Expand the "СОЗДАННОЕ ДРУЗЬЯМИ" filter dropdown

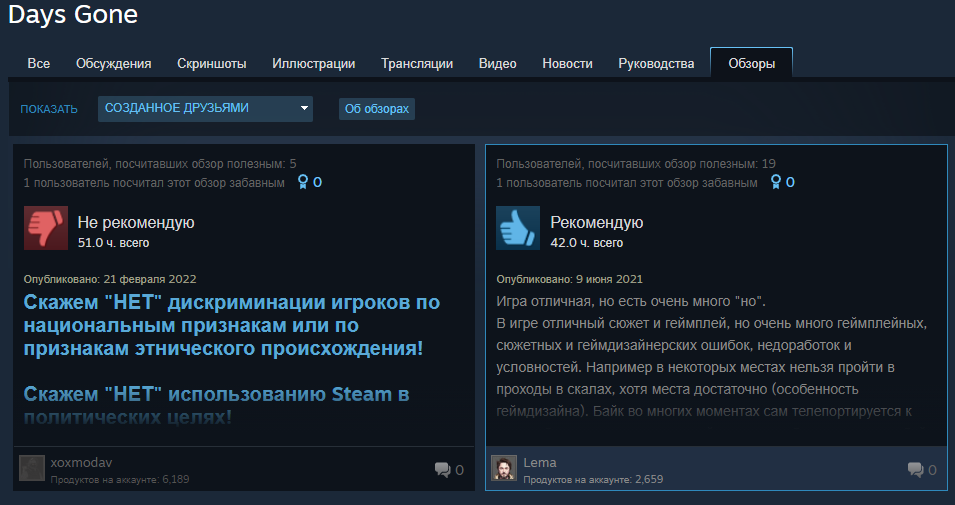(205, 108)
